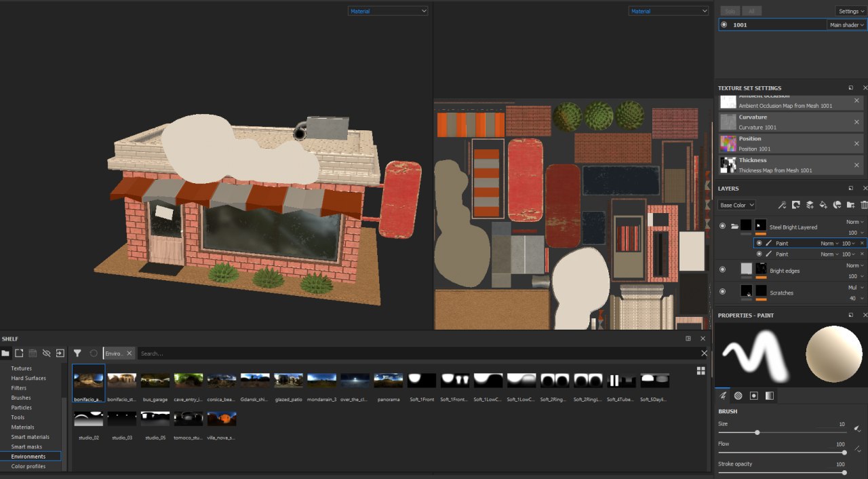The height and width of the screenshot is (479, 868).
Task: Open selected Paint effect blend mode dropdown
Action: point(829,243)
